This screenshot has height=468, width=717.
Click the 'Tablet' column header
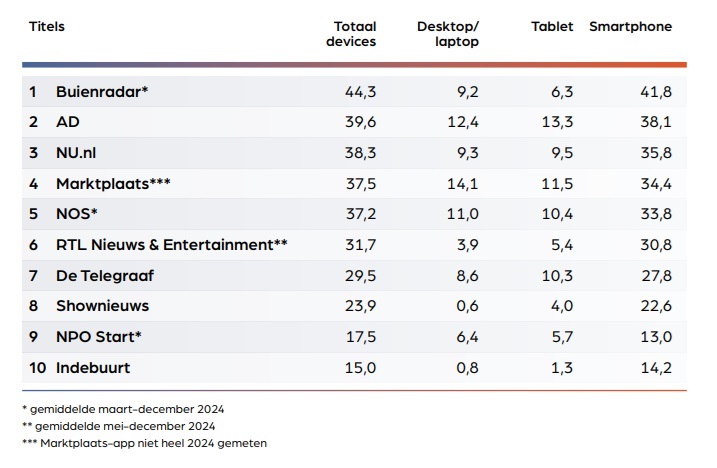click(552, 27)
